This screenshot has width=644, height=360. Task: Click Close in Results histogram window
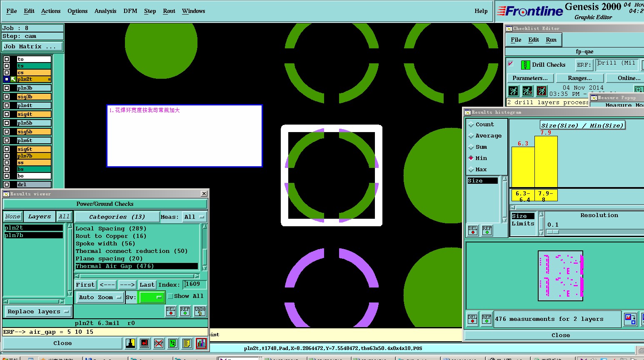pos(561,335)
